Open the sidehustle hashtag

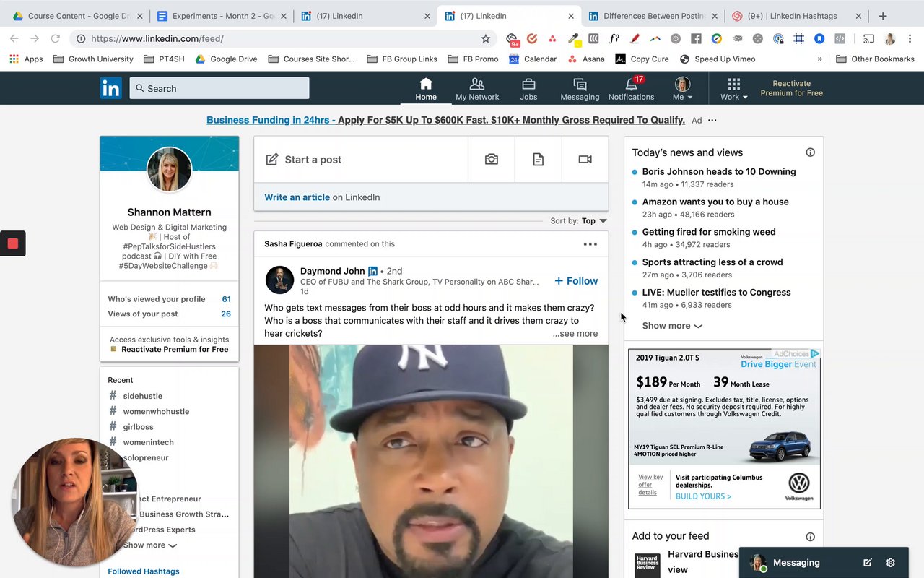142,396
